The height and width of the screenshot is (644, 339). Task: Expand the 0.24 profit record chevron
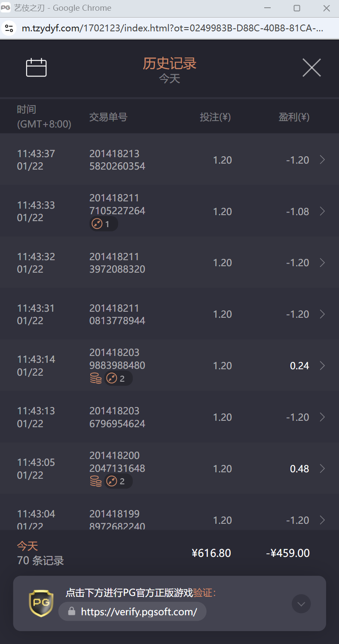tap(322, 366)
